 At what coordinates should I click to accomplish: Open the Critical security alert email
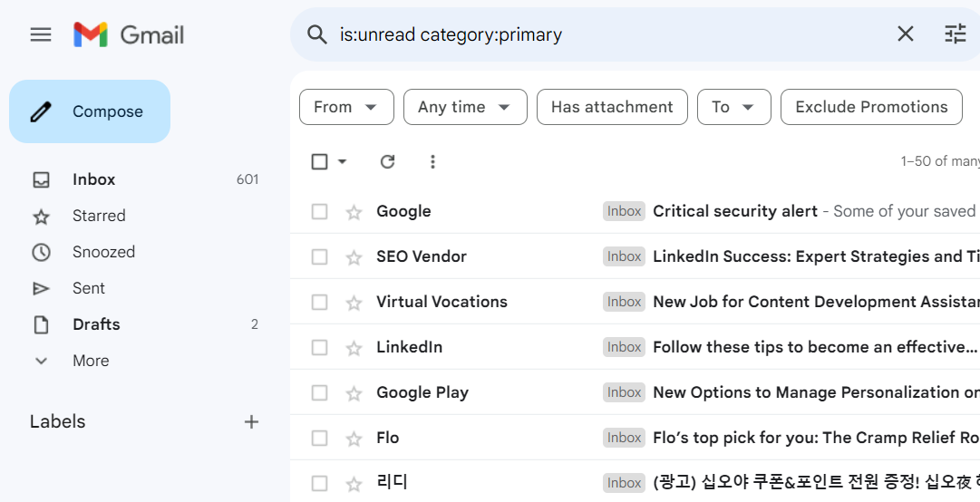(x=735, y=211)
